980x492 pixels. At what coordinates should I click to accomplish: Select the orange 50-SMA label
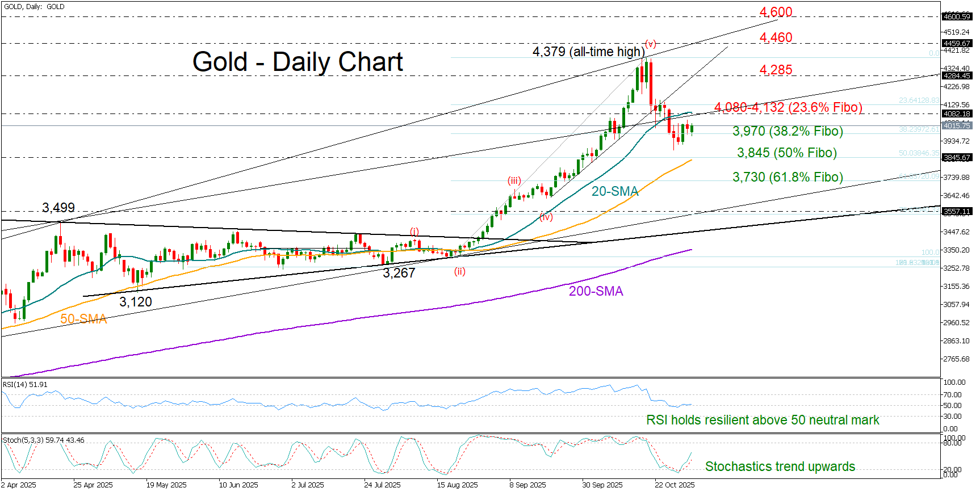[x=83, y=319]
